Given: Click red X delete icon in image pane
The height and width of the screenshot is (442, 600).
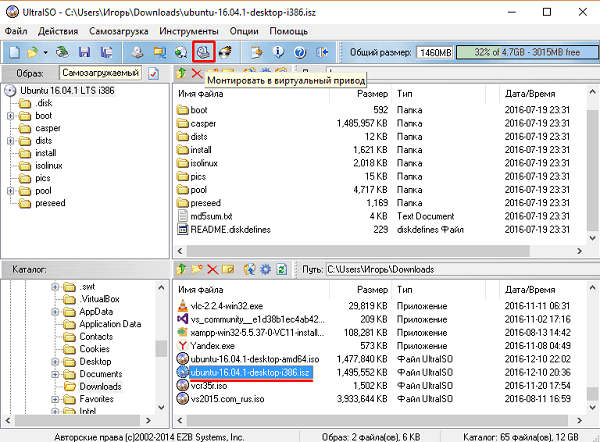Looking at the screenshot, I should 197,73.
